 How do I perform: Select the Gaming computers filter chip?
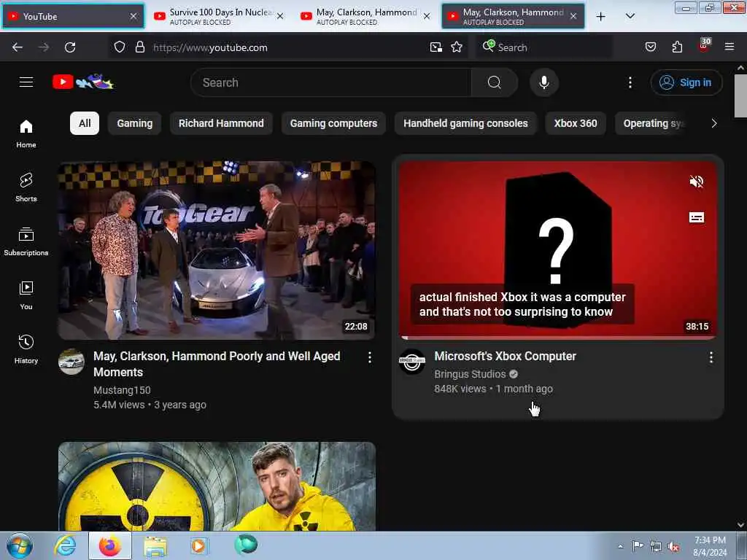point(333,123)
